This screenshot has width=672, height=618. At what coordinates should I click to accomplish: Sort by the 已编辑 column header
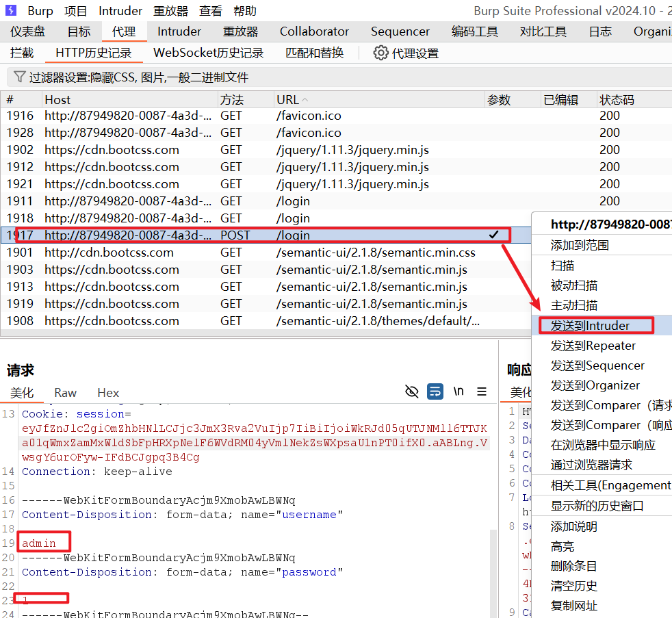click(x=569, y=100)
